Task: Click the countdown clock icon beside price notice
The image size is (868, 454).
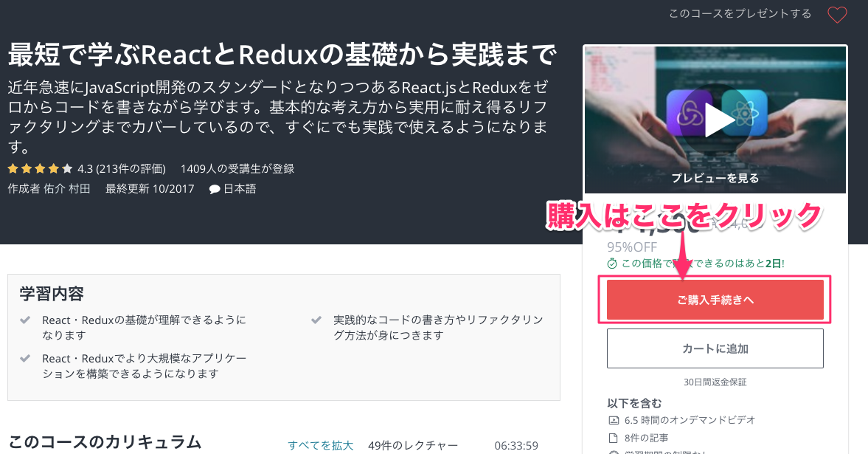Action: tap(611, 264)
